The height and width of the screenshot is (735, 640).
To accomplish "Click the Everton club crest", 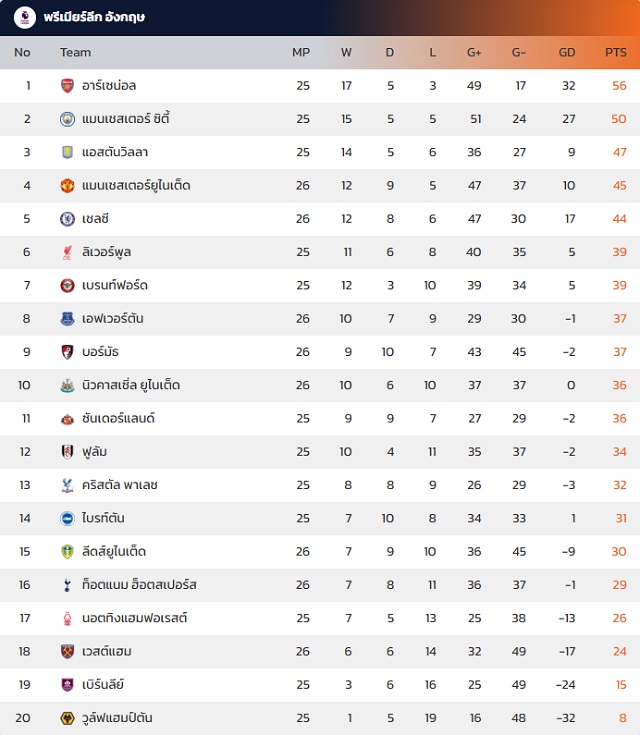I will click(67, 318).
